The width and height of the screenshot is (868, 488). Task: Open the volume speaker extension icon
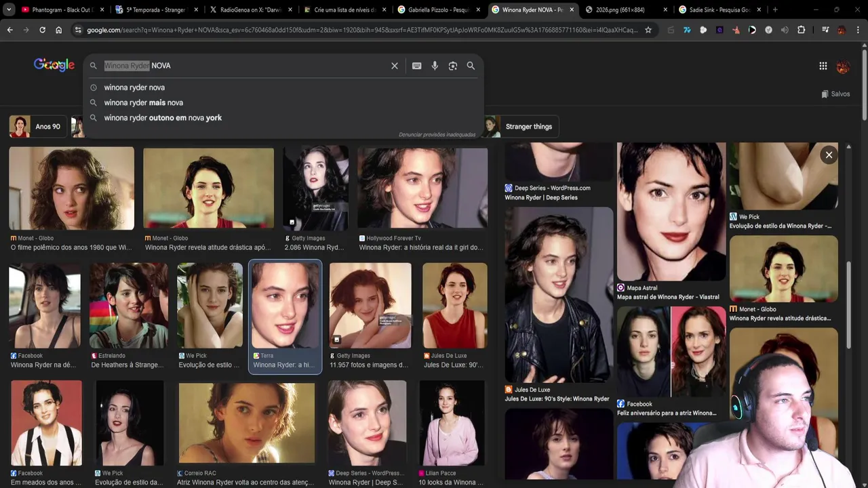click(x=785, y=30)
